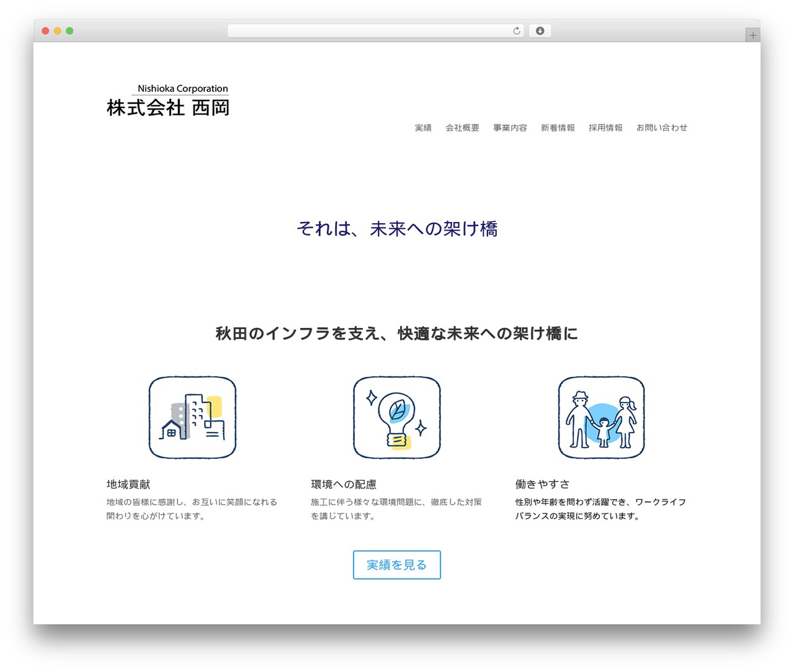Click the city buildings illustration icon
794x672 pixels.
coord(192,418)
